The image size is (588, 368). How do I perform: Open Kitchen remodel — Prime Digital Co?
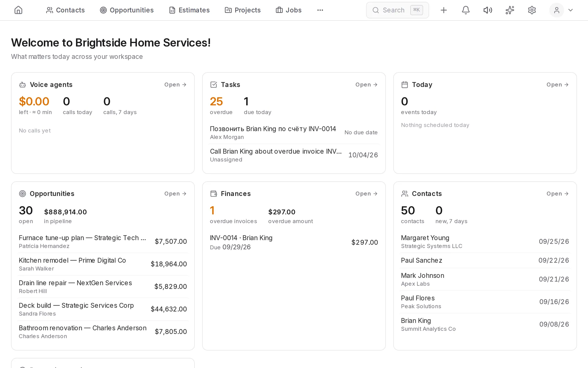pos(103,264)
